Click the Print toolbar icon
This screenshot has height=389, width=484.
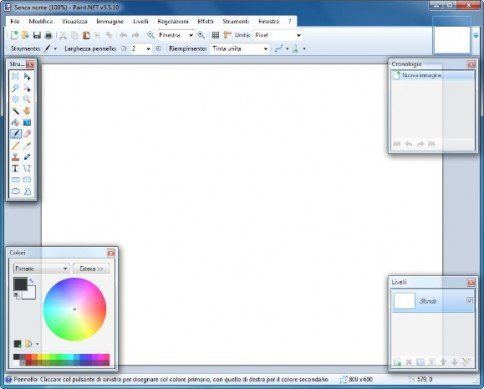click(49, 35)
